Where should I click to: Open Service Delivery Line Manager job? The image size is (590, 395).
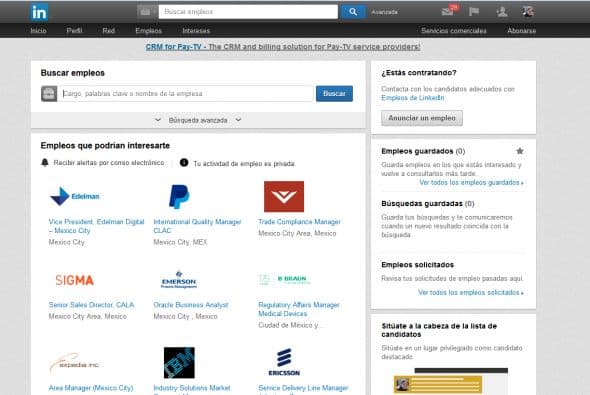pyautogui.click(x=303, y=388)
